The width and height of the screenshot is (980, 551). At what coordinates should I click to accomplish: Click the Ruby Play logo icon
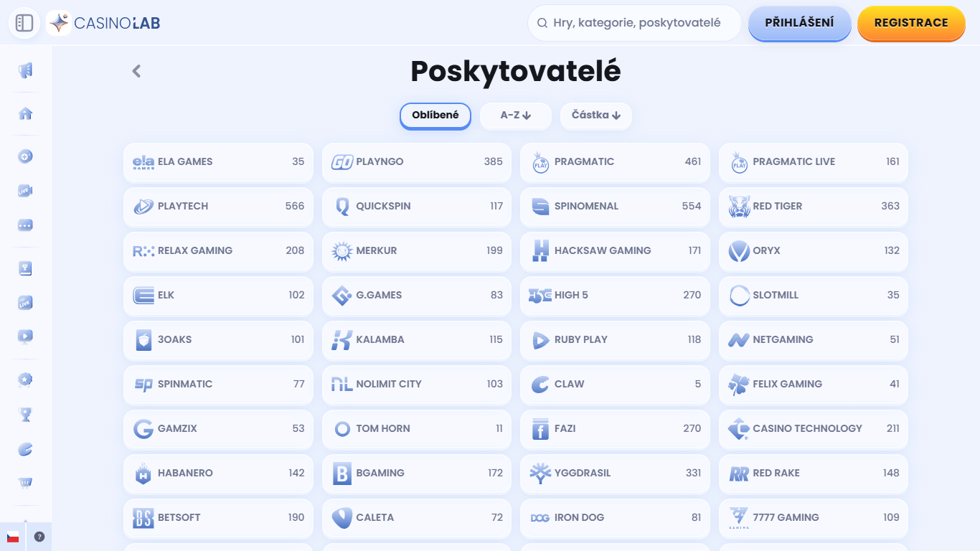tap(540, 340)
